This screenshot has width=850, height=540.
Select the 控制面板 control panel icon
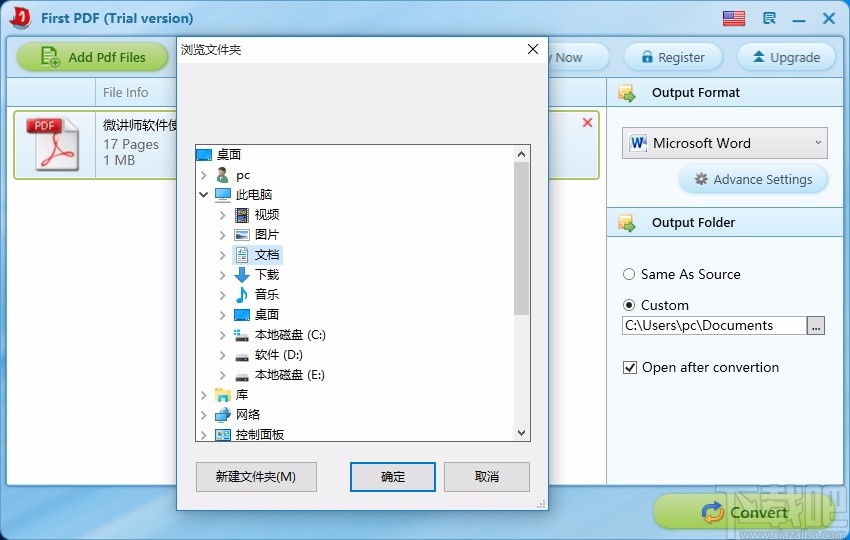point(223,435)
